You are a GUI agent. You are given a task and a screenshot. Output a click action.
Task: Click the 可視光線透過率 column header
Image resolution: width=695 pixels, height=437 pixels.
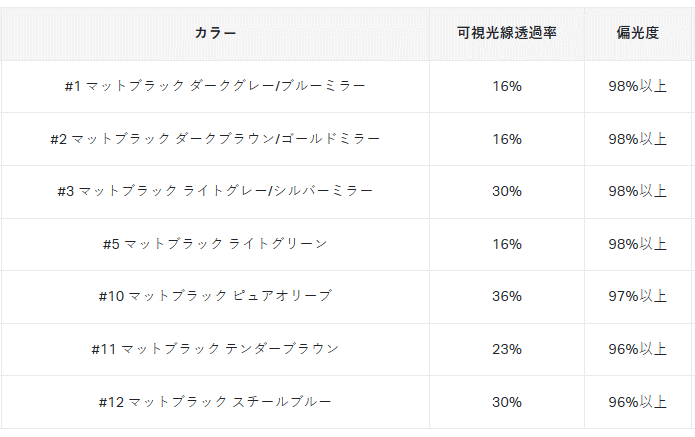pyautogui.click(x=507, y=33)
